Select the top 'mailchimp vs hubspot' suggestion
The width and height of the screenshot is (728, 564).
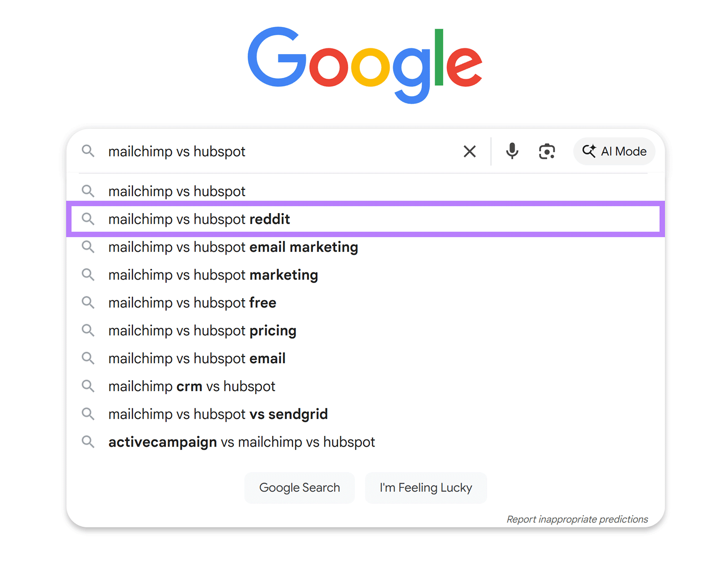[x=177, y=191]
